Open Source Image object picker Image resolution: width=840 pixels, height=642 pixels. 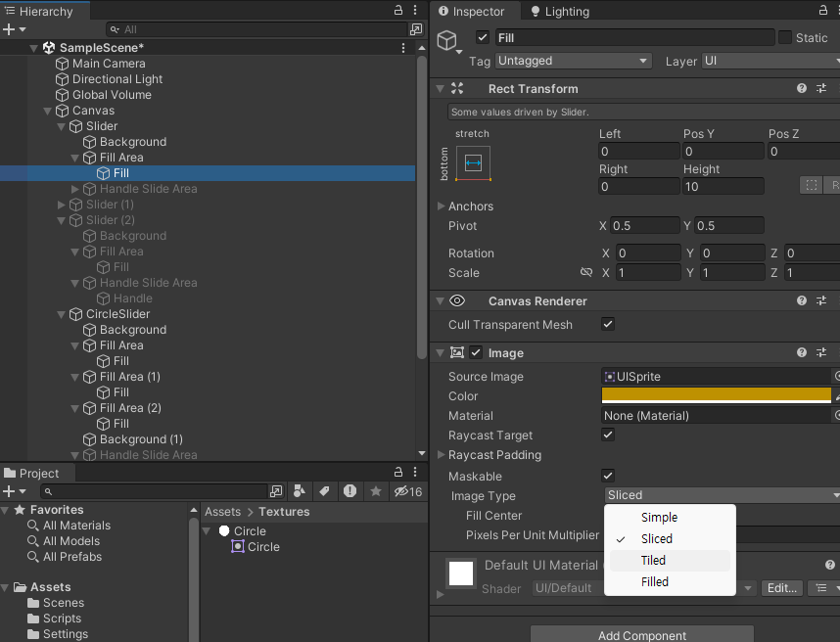tap(836, 376)
